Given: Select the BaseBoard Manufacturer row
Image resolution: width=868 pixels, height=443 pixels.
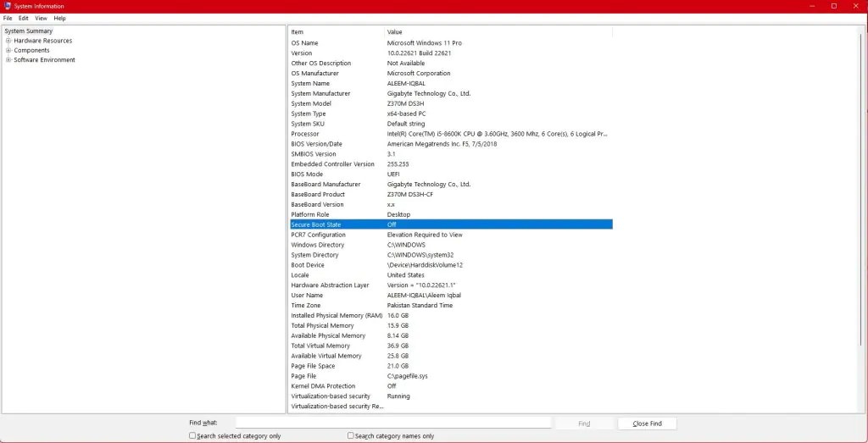Looking at the screenshot, I should (x=451, y=184).
